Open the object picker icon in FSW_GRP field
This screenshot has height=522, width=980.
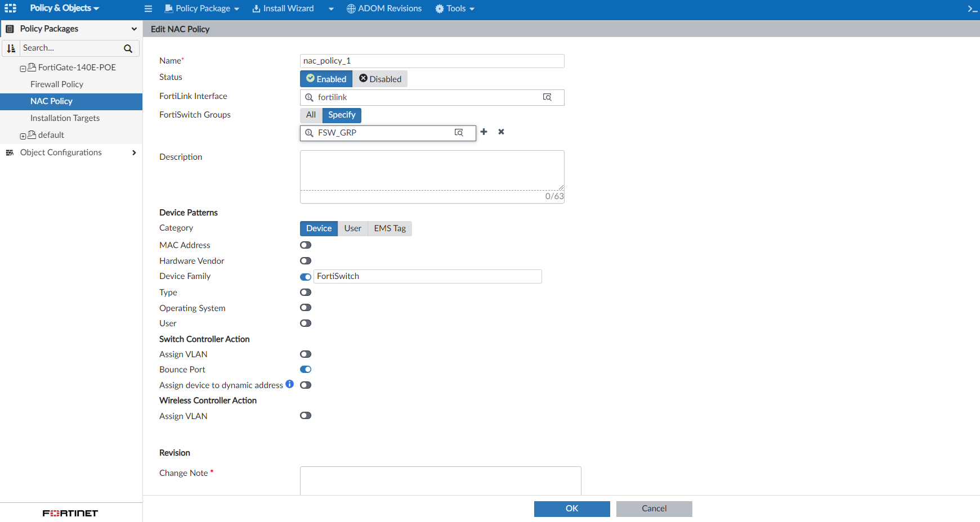(x=459, y=133)
